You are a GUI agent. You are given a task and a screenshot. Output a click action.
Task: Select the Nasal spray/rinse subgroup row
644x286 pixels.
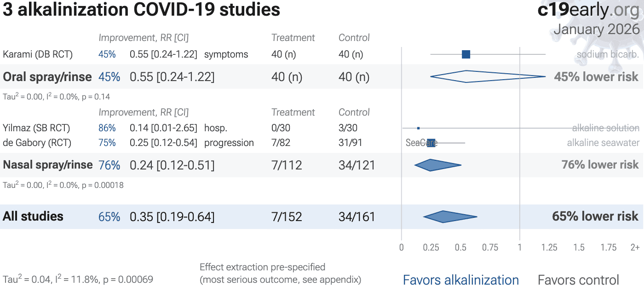click(x=48, y=165)
